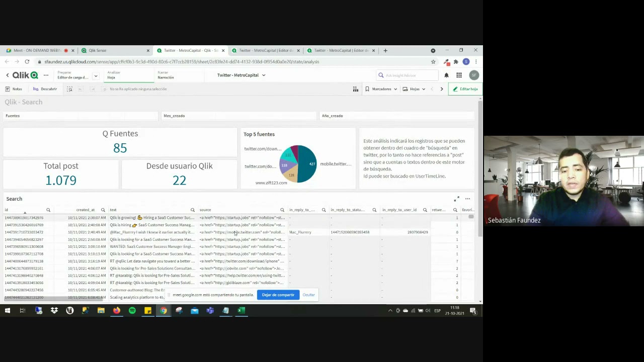Click the Q Fuentes KPI value 85
Screen dimensions: 644x362
click(x=120, y=148)
